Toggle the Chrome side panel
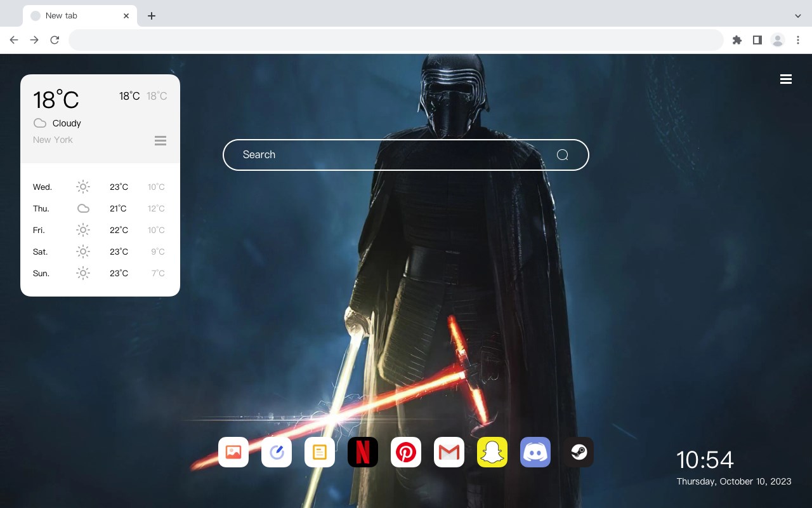 [757, 40]
